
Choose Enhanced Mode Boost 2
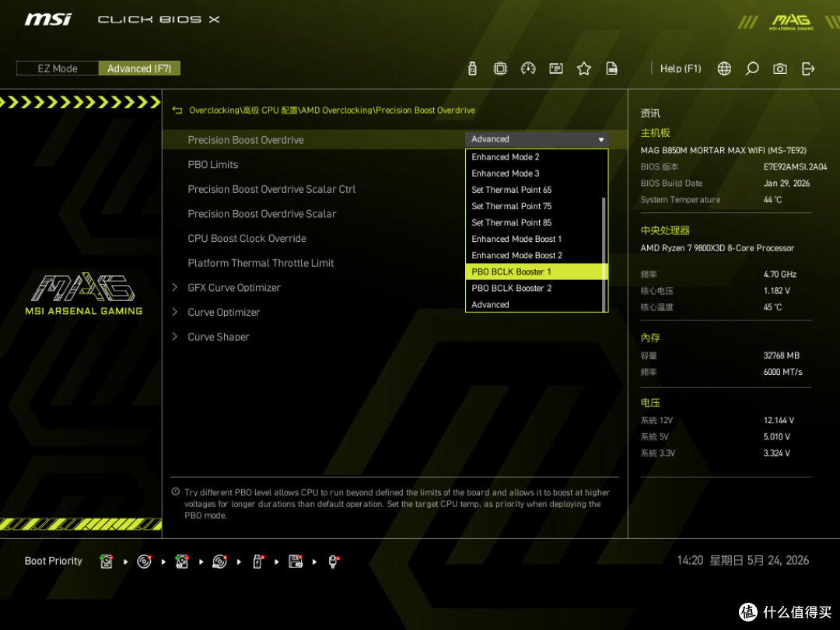pyautogui.click(x=536, y=256)
